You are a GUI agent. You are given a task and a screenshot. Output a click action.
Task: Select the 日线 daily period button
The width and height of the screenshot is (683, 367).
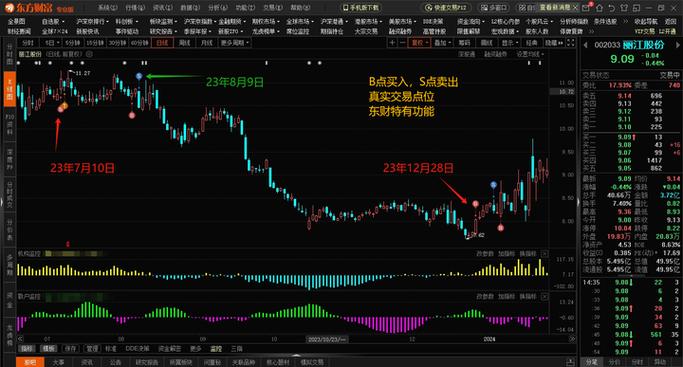162,43
